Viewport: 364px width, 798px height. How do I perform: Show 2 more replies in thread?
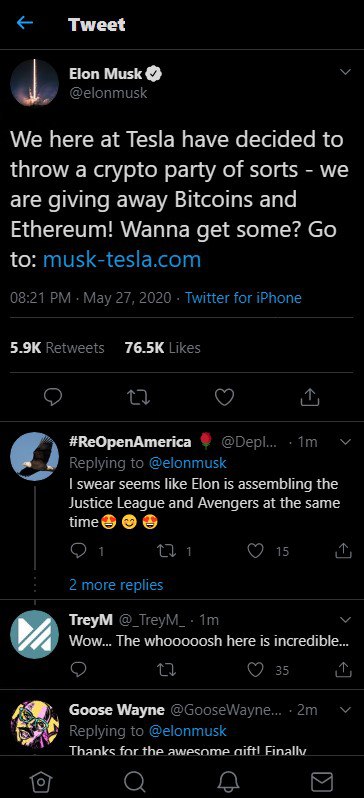[116, 585]
